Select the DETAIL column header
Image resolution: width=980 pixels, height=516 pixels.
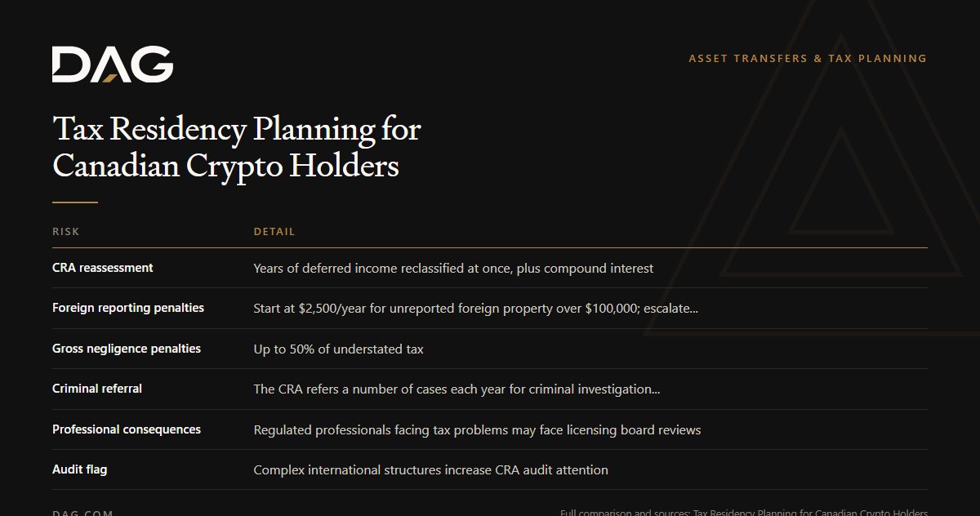point(274,232)
